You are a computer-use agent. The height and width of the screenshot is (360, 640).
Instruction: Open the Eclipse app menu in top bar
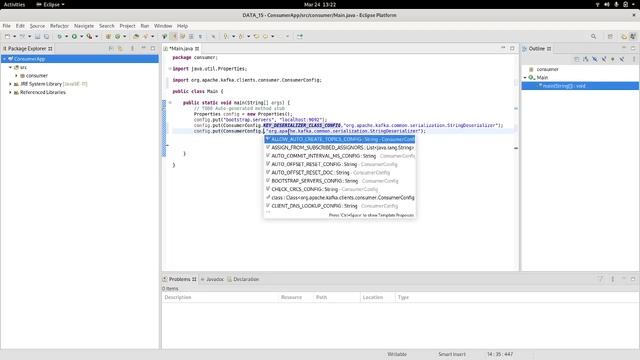tap(50, 4)
